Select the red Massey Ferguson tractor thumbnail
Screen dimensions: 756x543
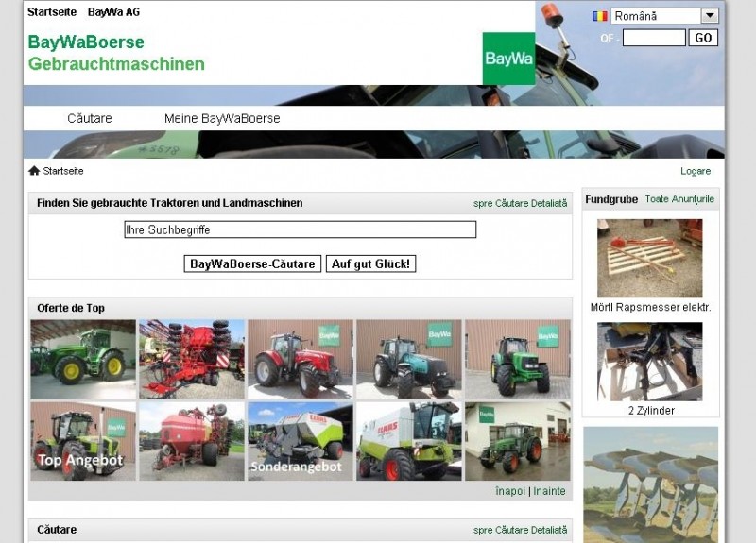[x=300, y=359]
